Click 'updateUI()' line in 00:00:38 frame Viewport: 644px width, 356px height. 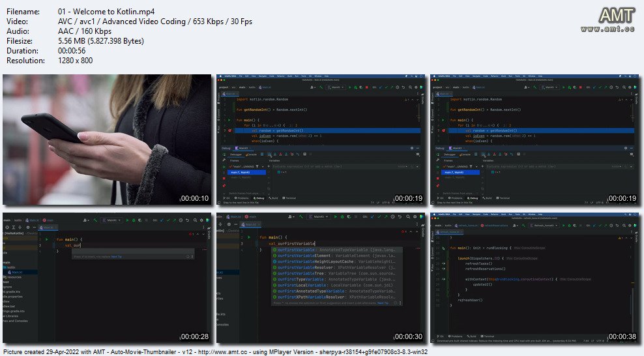[x=482, y=284]
